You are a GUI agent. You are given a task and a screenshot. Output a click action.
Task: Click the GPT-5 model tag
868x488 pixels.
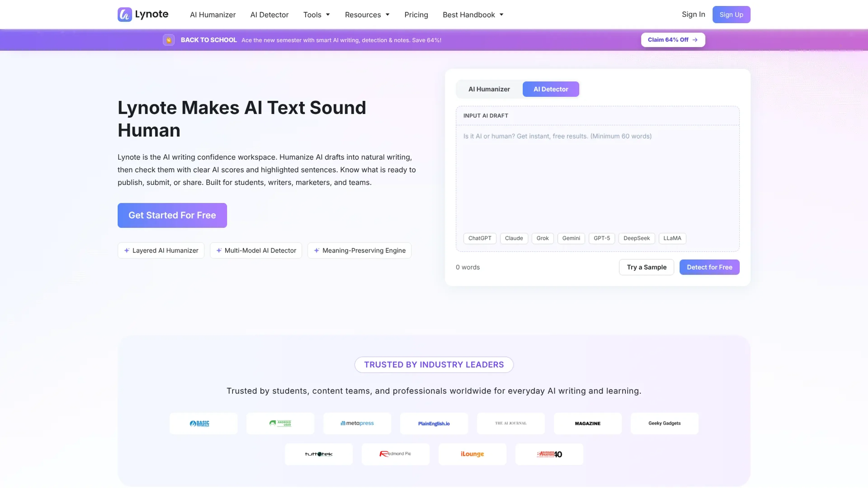[x=601, y=238]
